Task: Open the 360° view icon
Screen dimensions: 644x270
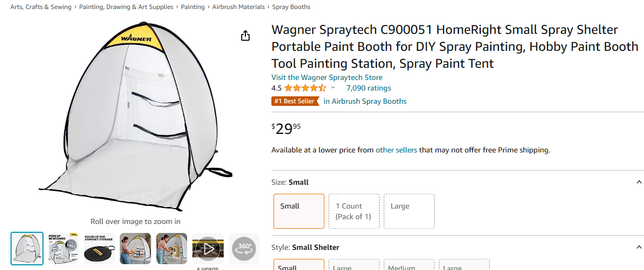Action: tap(244, 248)
